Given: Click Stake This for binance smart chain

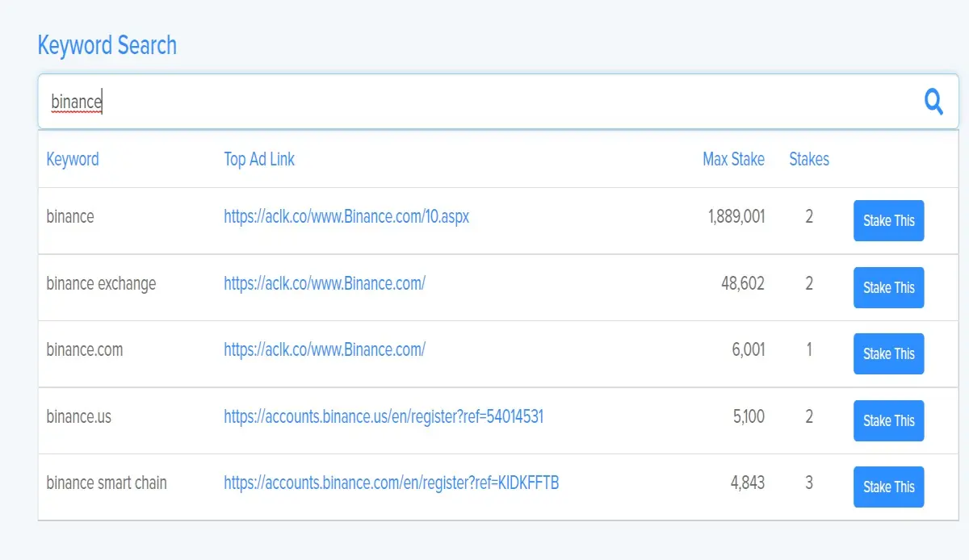Looking at the screenshot, I should click(888, 487).
